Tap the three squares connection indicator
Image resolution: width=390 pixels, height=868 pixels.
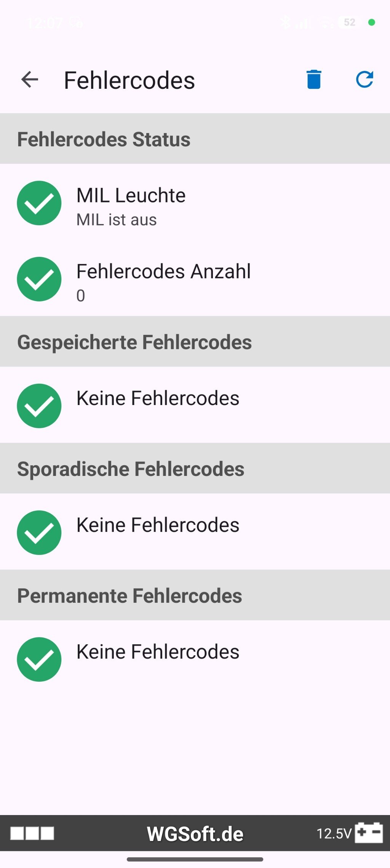(x=32, y=833)
